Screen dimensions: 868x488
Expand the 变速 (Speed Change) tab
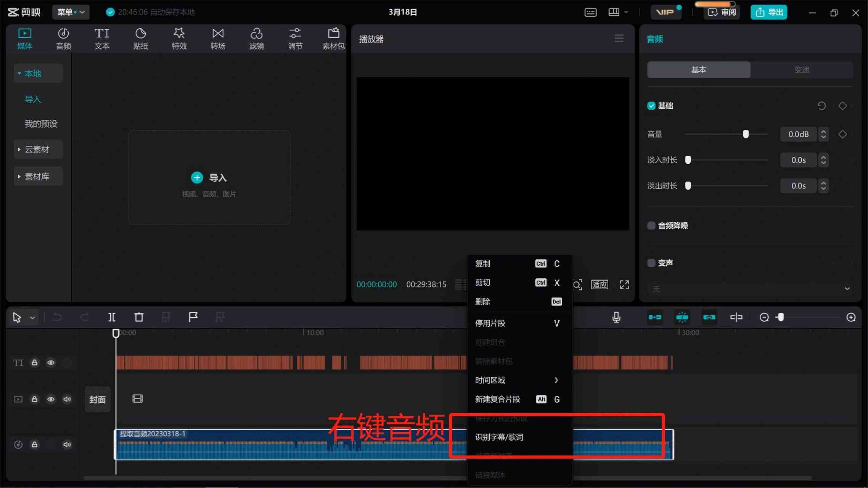point(802,69)
